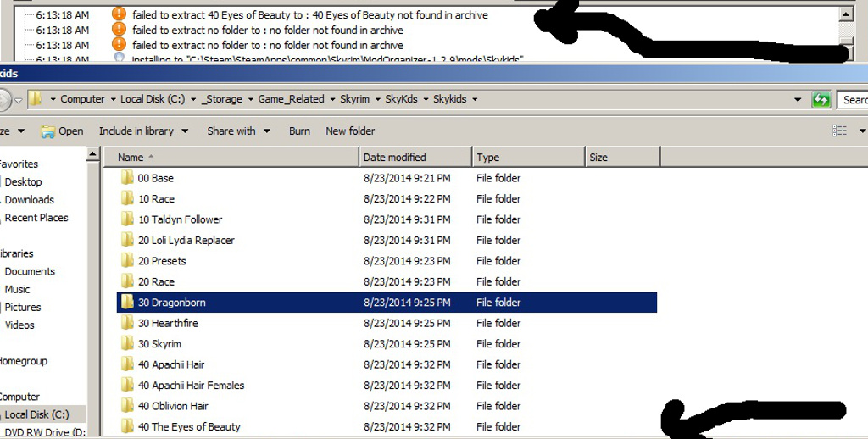This screenshot has width=868, height=439.
Task: Select Local Disk (C:) in navigation pane
Action: (x=36, y=414)
